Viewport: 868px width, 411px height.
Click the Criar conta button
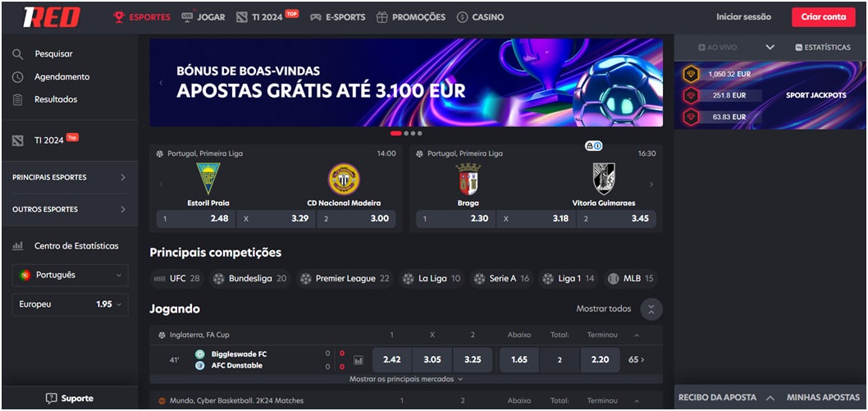pos(823,17)
